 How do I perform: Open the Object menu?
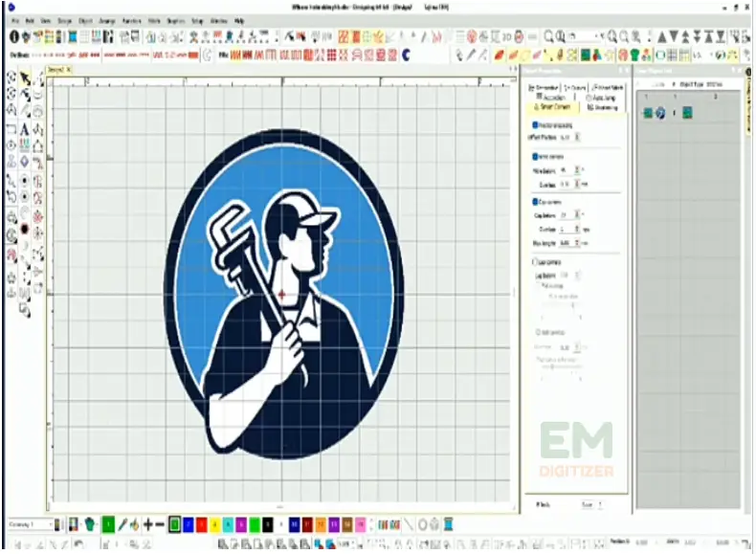[85, 21]
